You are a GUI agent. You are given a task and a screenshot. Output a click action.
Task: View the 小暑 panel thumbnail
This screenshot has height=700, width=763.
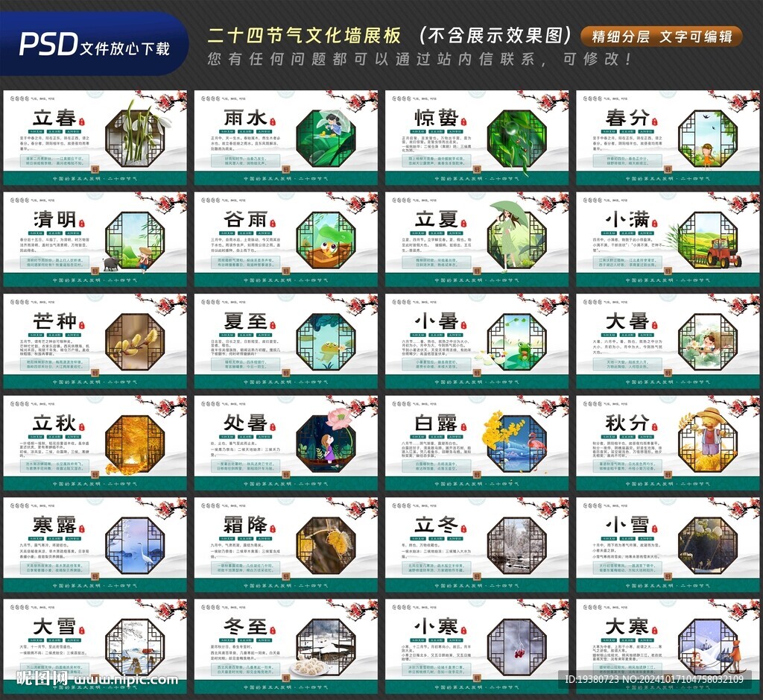coord(477,341)
